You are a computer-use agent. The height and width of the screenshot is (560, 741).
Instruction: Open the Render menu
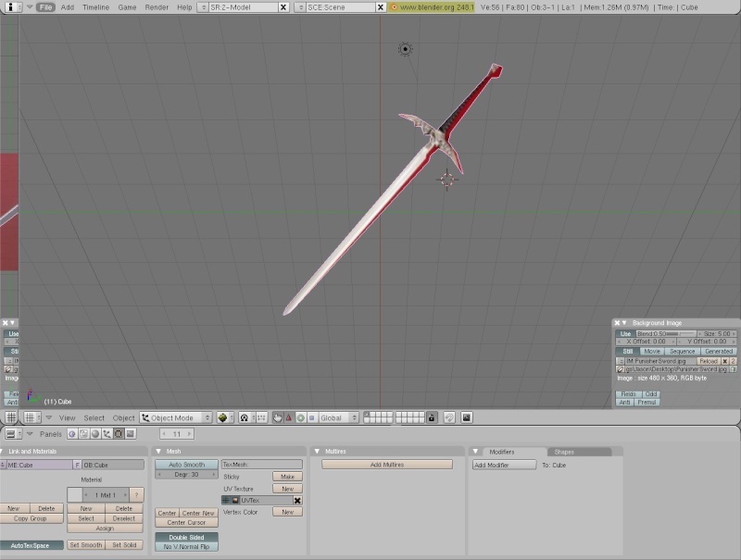[157, 7]
